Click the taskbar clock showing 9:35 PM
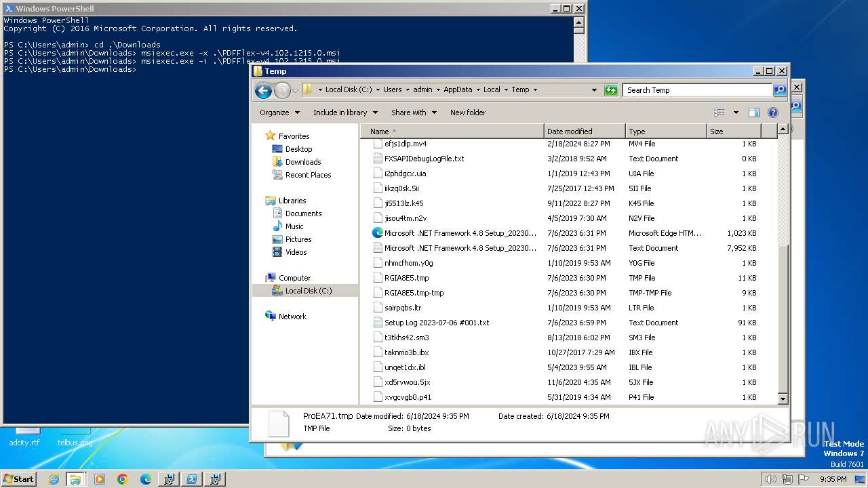The height and width of the screenshot is (488, 868). pyautogui.click(x=833, y=479)
